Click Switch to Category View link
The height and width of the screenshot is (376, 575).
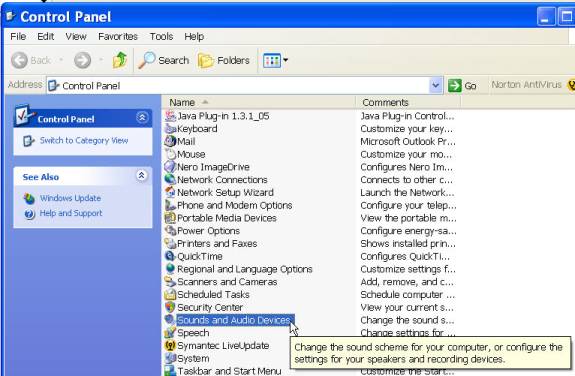pyautogui.click(x=84, y=140)
